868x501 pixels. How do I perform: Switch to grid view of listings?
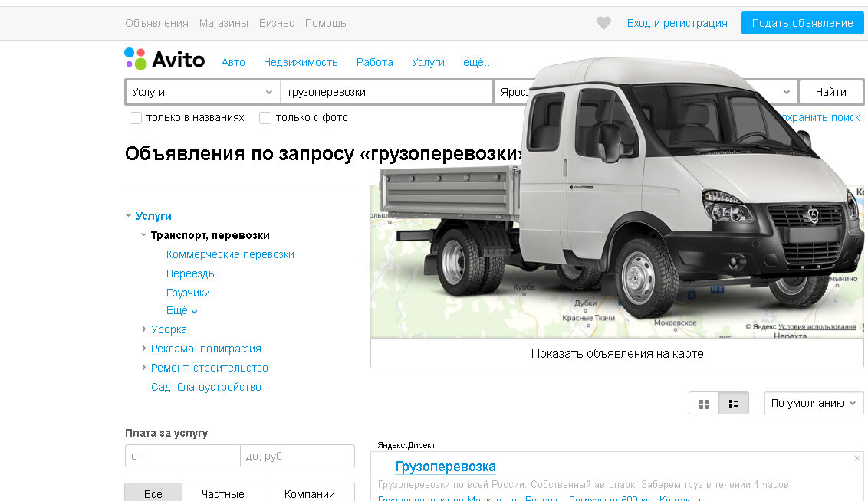pyautogui.click(x=704, y=404)
